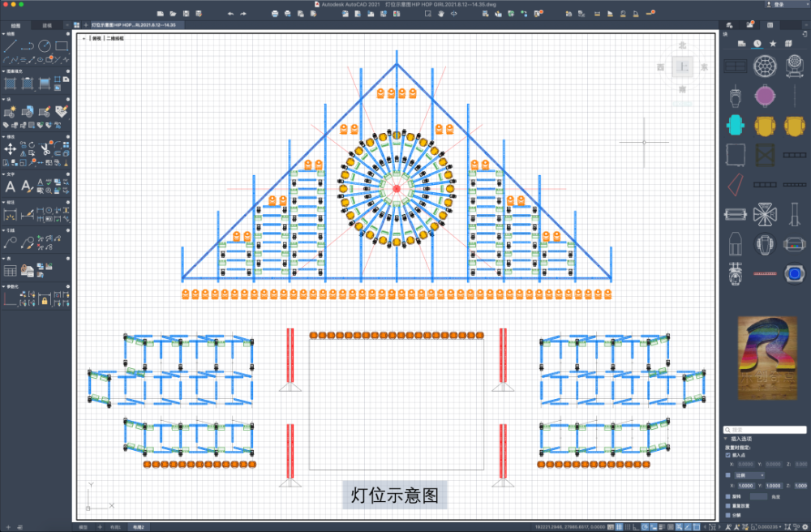Viewport: 811px width, 532px height.
Task: Select the Polyline tool
Action: coord(28,46)
